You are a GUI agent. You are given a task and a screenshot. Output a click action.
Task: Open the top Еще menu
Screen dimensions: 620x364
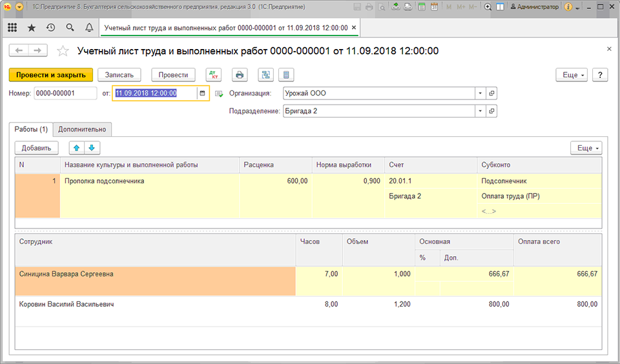point(572,75)
